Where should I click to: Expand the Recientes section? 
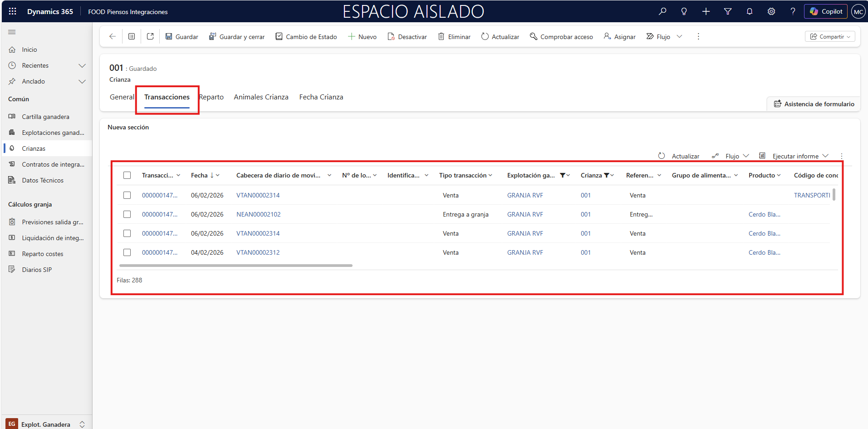(82, 65)
